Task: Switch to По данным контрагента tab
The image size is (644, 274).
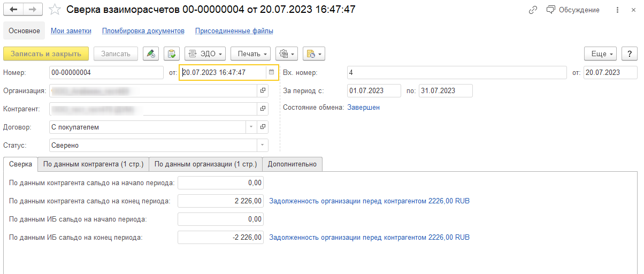Action: tap(93, 164)
